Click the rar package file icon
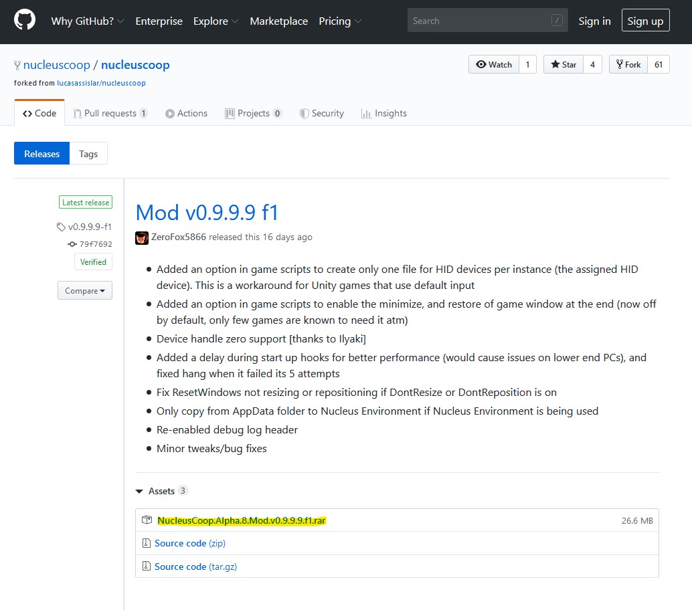Image resolution: width=692 pixels, height=616 pixels. coord(147,520)
